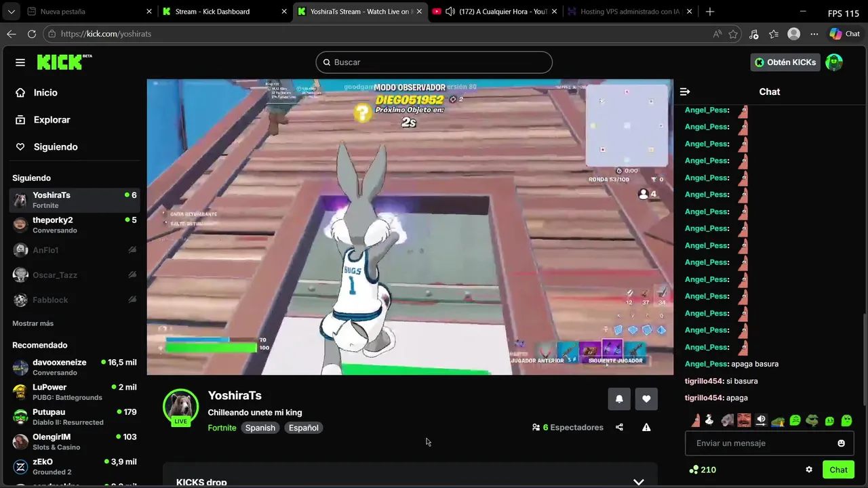Insert the praying Pepe frog emote
The image size is (868, 488).
[778, 421]
